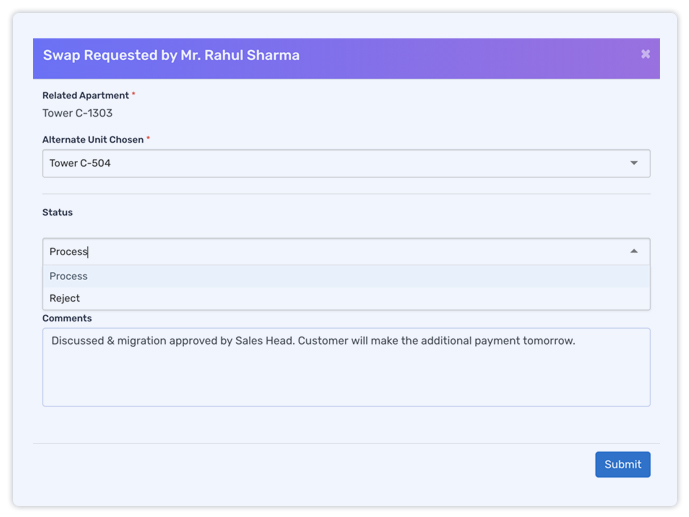
Task: Click the empty lower area of the Comments box
Action: 346,380
